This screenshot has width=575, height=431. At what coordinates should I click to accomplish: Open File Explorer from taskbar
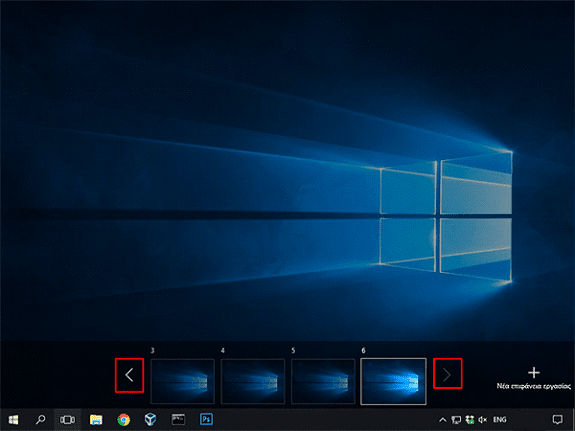[96, 419]
